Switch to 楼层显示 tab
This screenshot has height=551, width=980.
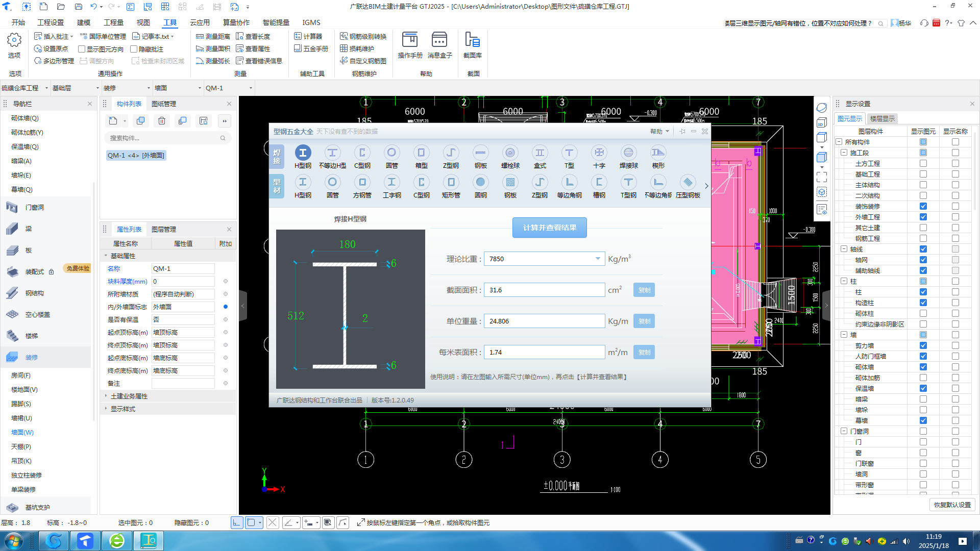(x=882, y=118)
